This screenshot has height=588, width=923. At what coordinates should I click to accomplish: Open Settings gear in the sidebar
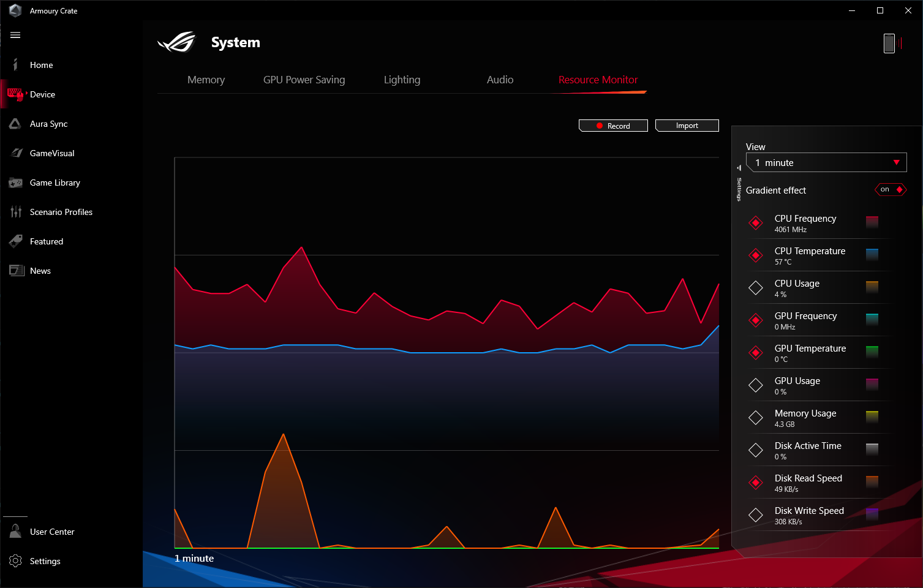16,561
